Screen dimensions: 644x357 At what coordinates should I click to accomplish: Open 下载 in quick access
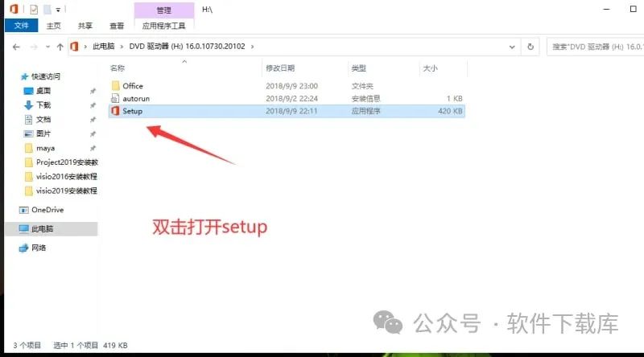(43, 105)
